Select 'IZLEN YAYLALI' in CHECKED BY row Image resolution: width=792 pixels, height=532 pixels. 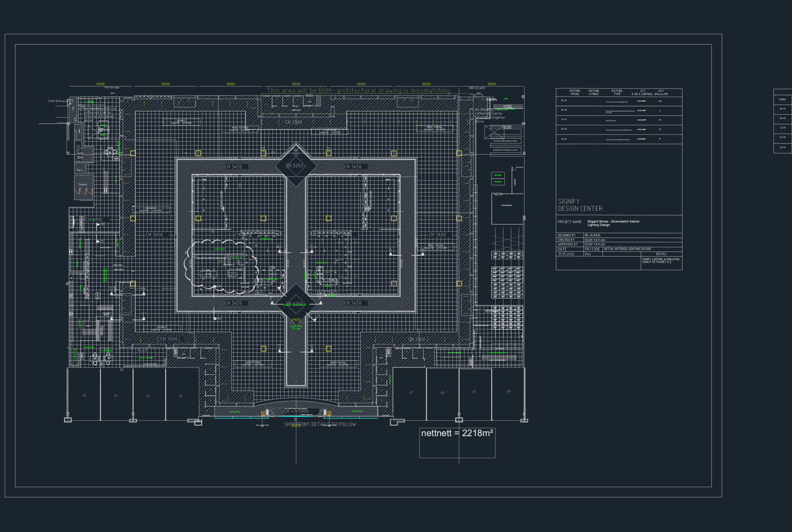point(595,240)
